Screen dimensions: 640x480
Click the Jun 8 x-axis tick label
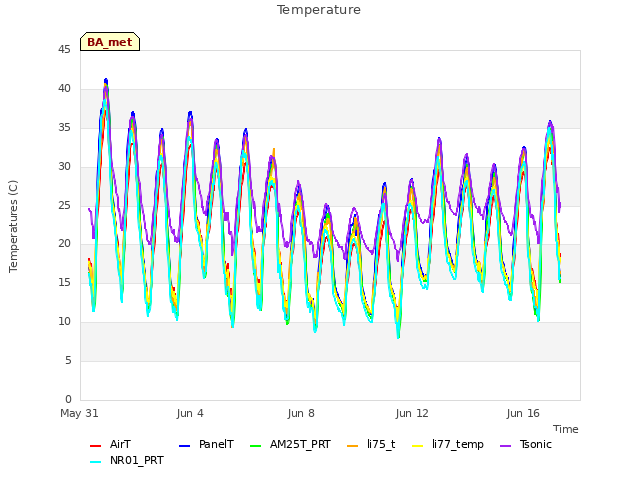[x=301, y=413]
